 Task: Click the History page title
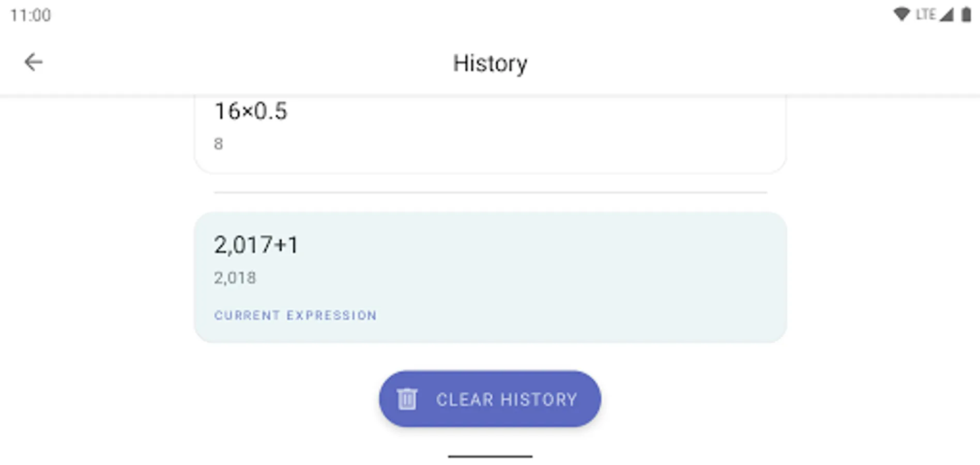click(x=490, y=64)
